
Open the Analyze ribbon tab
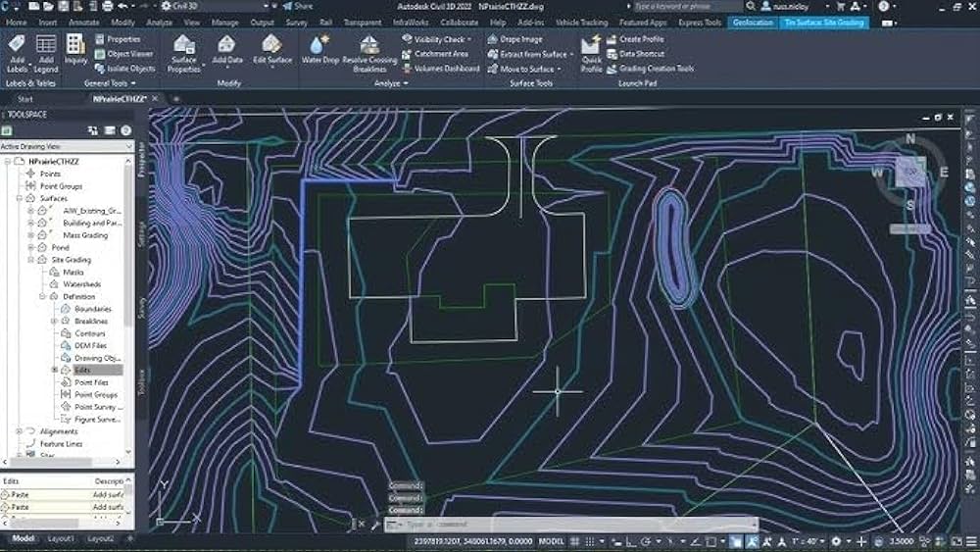click(x=160, y=23)
